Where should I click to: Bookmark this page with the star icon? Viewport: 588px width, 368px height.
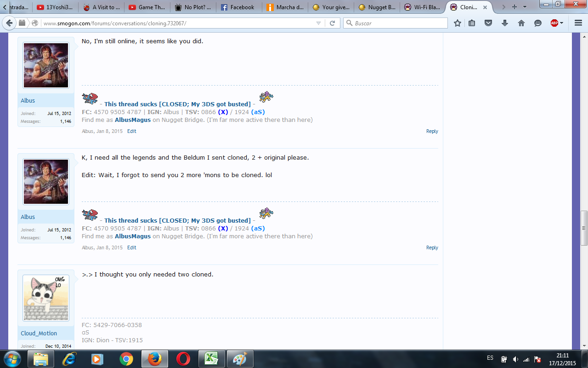[x=458, y=23]
